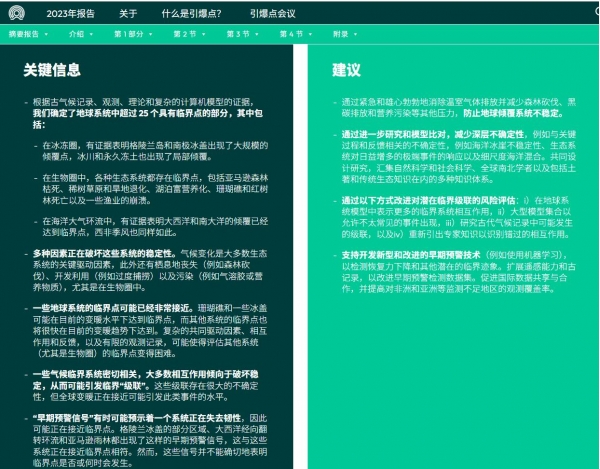Expand the 摘要报告 dropdown
This screenshot has height=469, width=600.
pyautogui.click(x=29, y=33)
